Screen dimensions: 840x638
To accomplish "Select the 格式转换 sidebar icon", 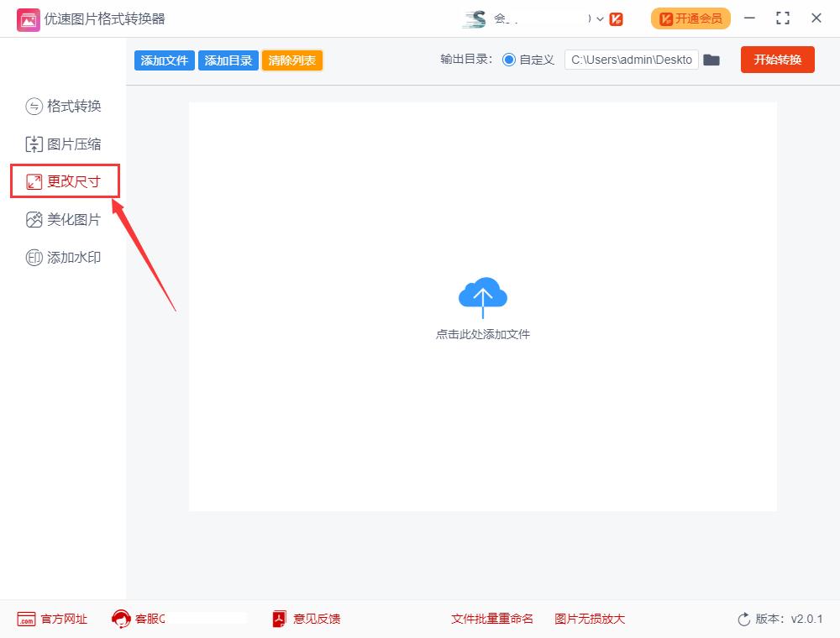I will pos(34,106).
